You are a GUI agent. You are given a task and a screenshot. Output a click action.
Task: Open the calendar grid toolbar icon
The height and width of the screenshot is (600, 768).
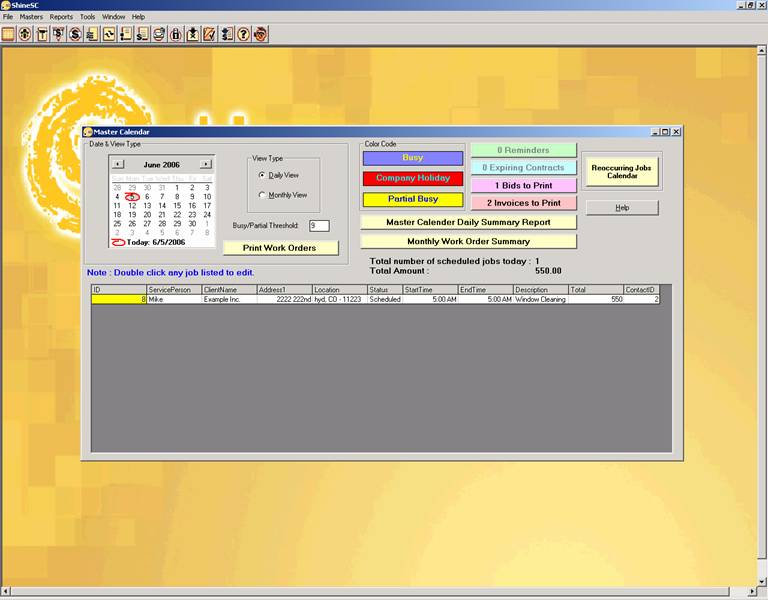pos(8,34)
